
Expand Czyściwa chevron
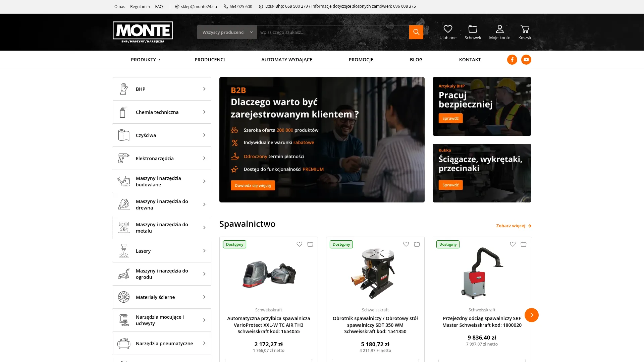point(204,135)
